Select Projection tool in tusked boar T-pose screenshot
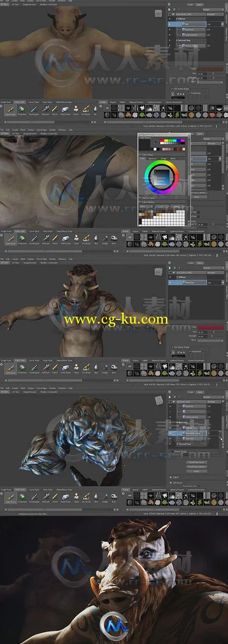Viewport: 228px width, 644px height. tap(22, 368)
